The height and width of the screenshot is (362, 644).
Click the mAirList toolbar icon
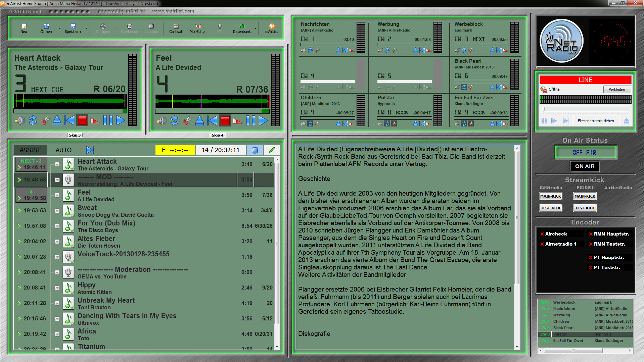click(272, 28)
